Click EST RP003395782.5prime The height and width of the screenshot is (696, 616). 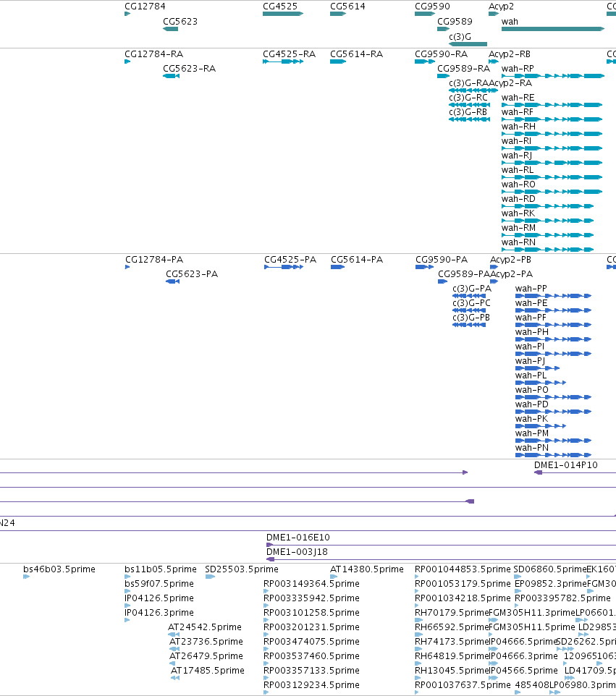click(562, 598)
